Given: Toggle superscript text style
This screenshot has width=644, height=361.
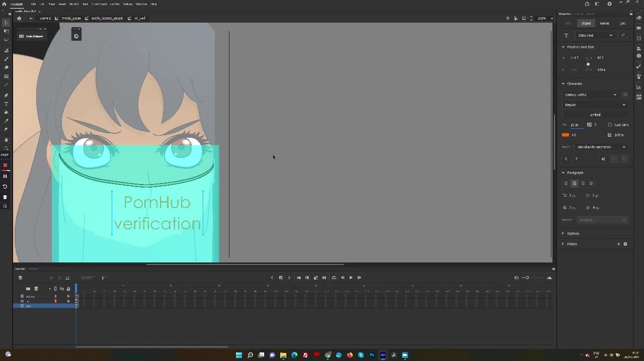Looking at the screenshot, I should (x=577, y=159).
